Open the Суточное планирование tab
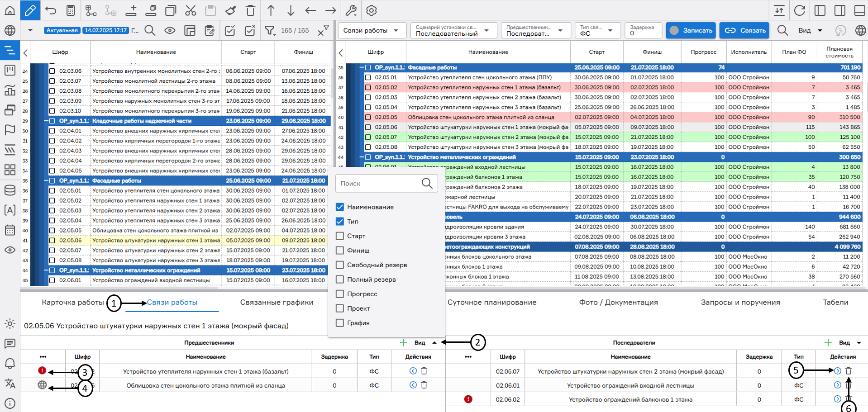This screenshot has width=868, height=412. [x=492, y=302]
